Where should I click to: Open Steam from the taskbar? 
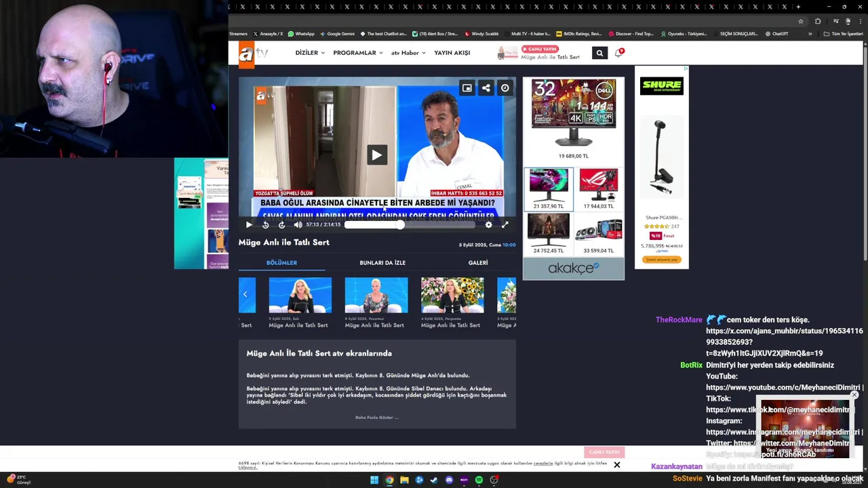[434, 480]
